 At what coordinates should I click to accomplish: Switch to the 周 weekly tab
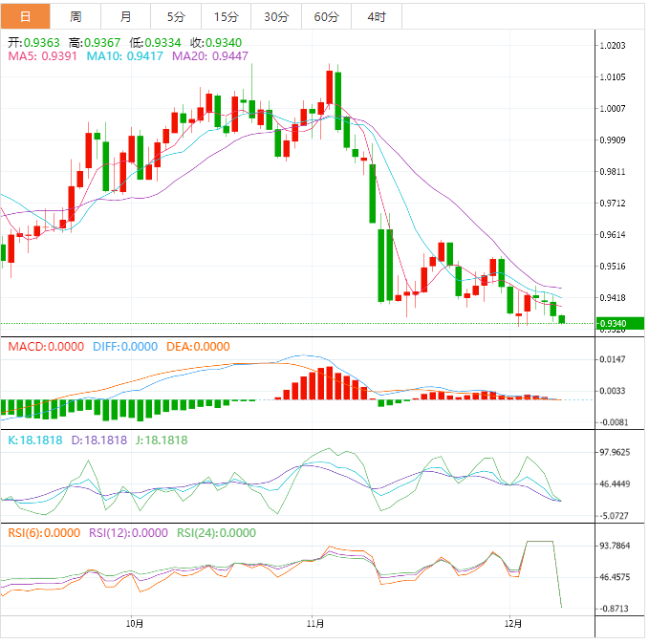coord(76,17)
